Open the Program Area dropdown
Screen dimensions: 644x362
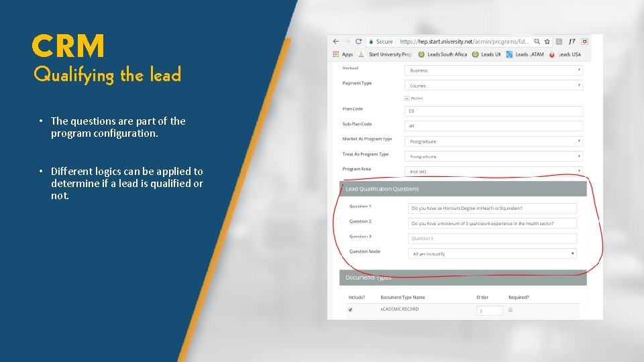(494, 171)
